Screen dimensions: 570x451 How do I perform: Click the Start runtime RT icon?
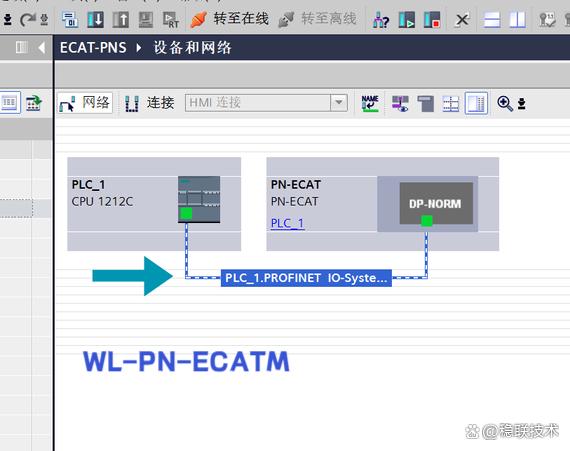pyautogui.click(x=170, y=20)
